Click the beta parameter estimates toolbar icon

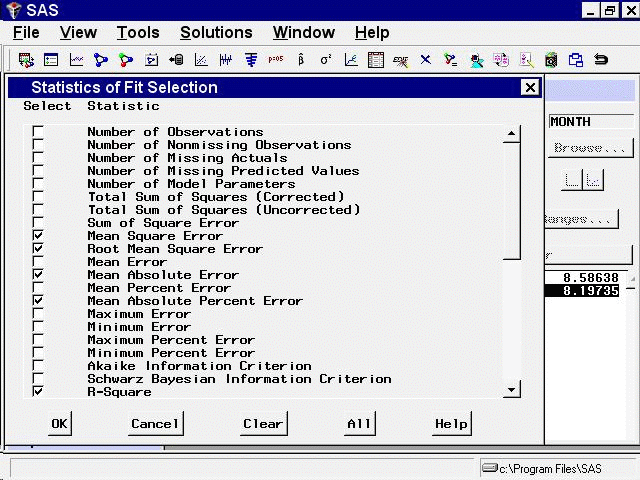coord(301,60)
